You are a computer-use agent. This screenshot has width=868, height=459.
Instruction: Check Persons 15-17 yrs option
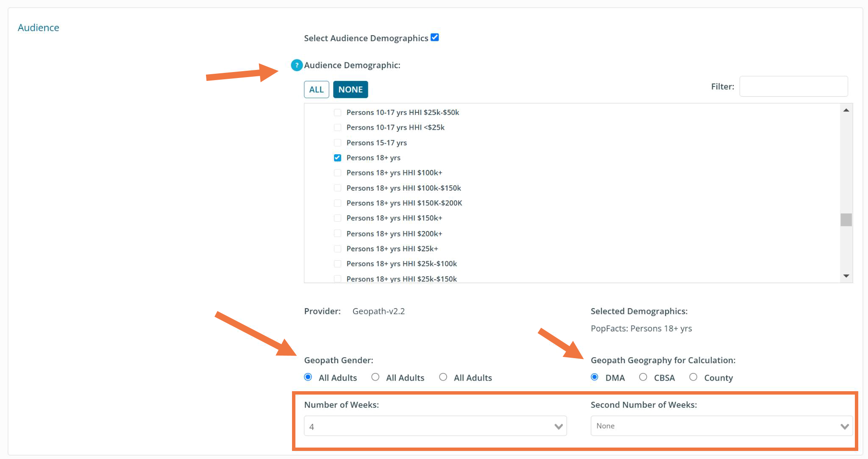coord(337,143)
